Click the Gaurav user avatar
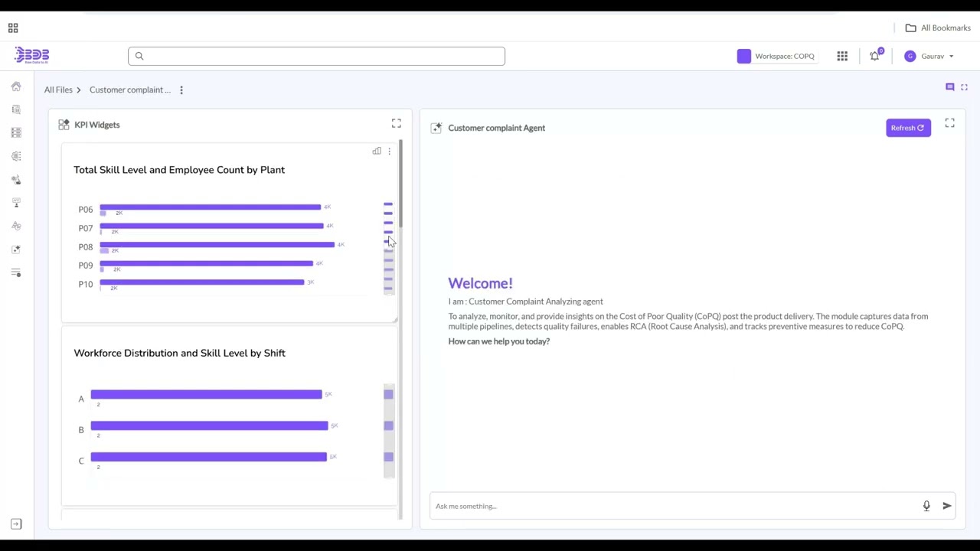This screenshot has width=980, height=551. coord(910,56)
